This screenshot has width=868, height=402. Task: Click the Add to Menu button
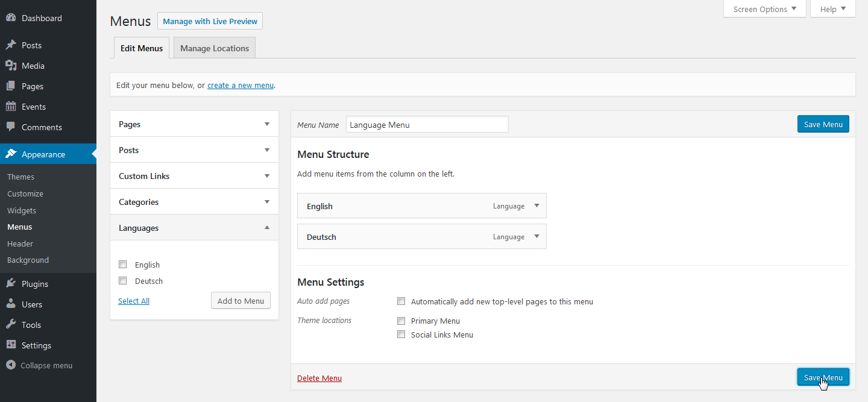(241, 301)
